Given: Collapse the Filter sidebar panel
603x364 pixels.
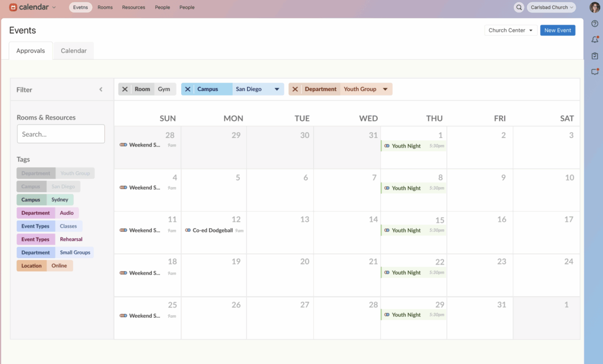Looking at the screenshot, I should (x=101, y=89).
